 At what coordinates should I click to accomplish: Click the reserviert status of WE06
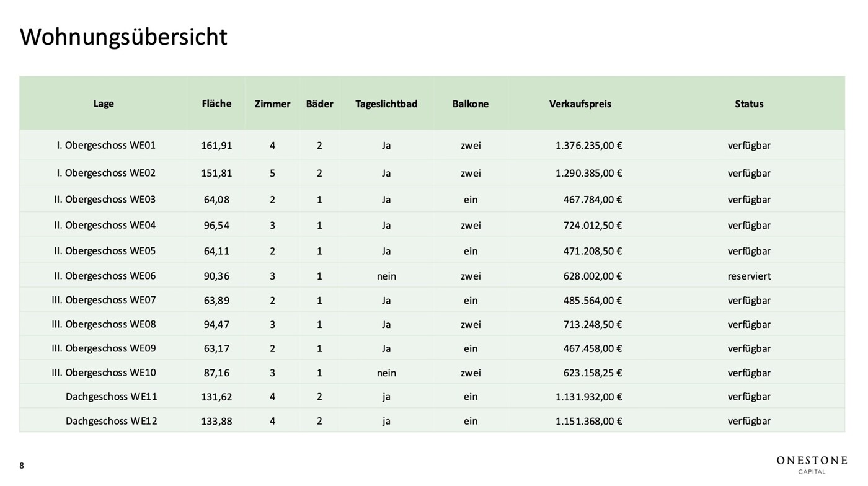(x=749, y=276)
